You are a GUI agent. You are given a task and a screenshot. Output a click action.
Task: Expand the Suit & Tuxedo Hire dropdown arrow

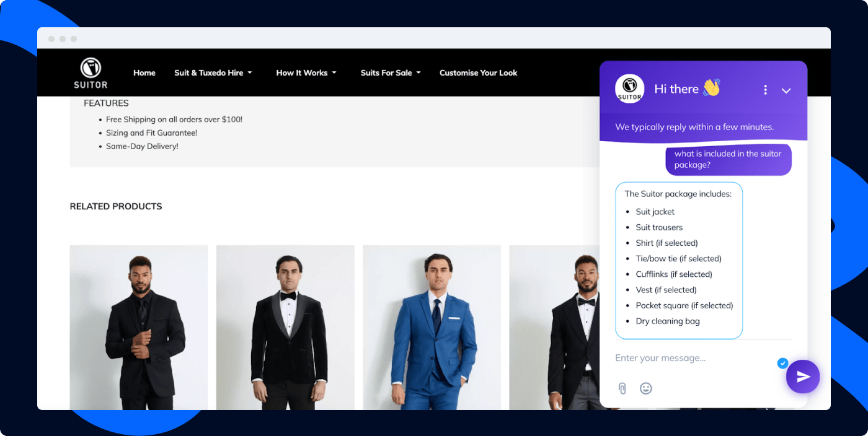pyautogui.click(x=250, y=73)
